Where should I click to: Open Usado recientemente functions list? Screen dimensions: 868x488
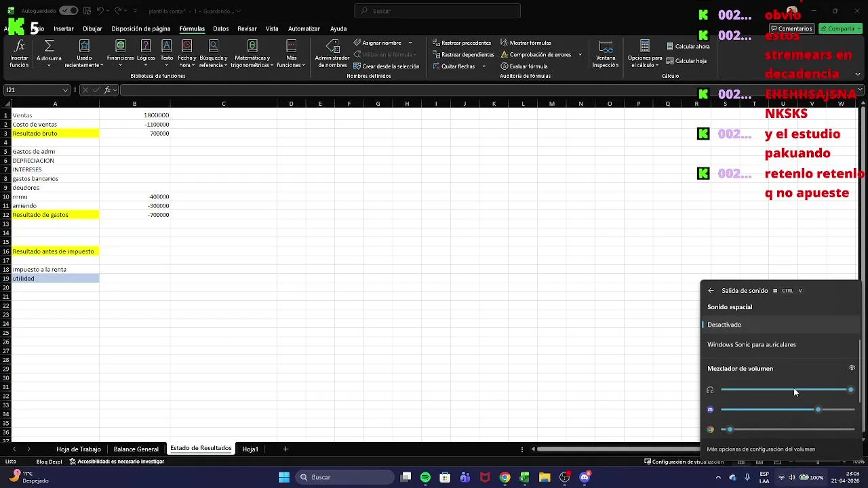click(x=84, y=53)
